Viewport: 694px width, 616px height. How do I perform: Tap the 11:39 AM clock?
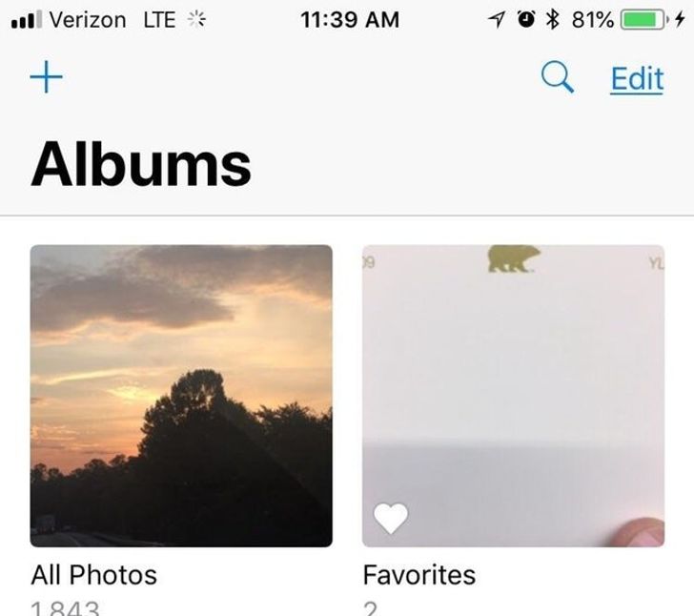pyautogui.click(x=349, y=20)
